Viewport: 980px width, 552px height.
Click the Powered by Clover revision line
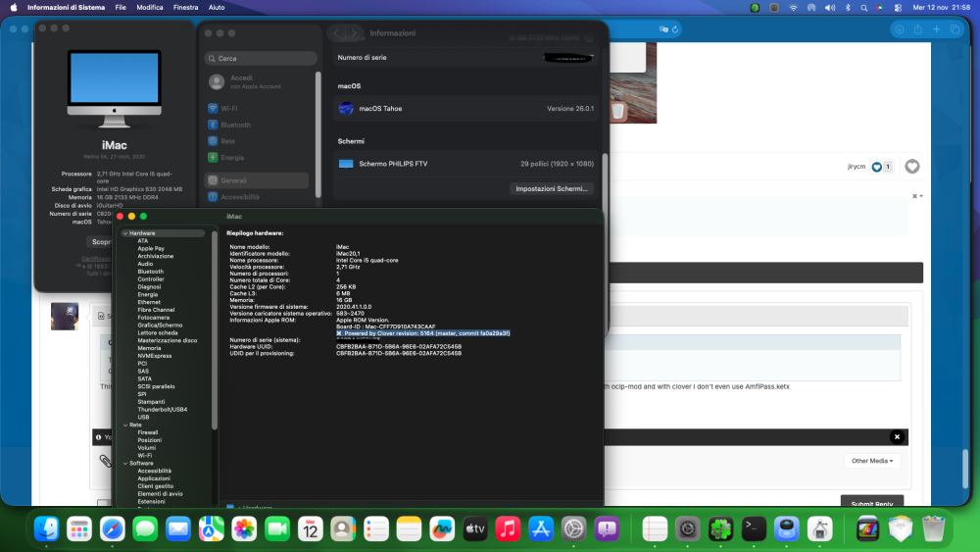(x=423, y=333)
